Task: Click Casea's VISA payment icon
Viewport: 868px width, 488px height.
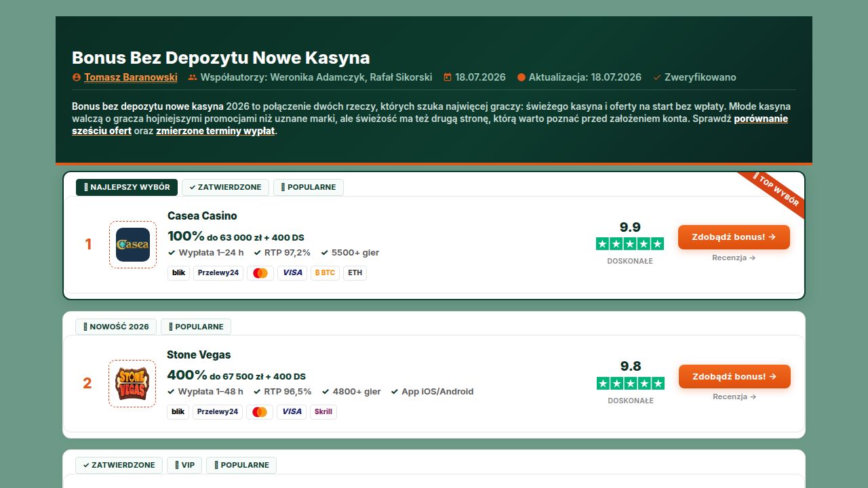Action: tap(292, 273)
